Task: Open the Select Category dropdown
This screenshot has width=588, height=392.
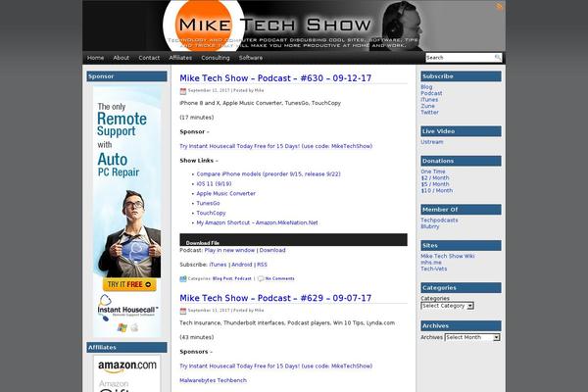Action: (448, 306)
